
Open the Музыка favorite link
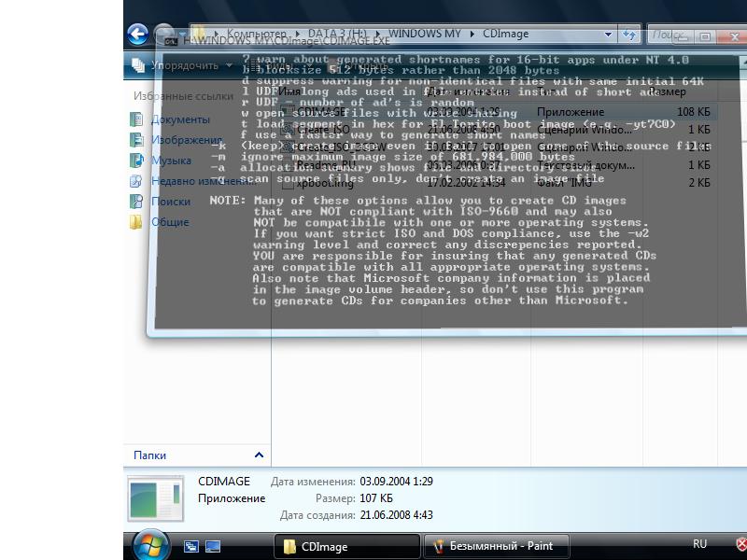[x=171, y=161]
